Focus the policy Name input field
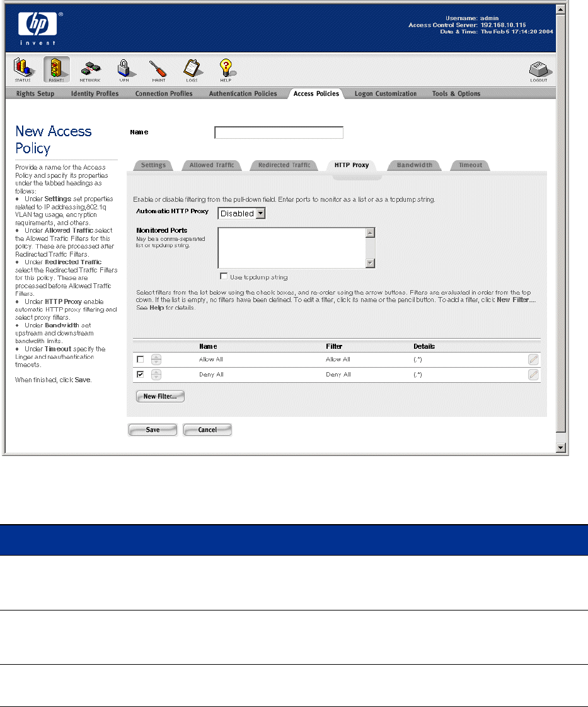588x707 pixels. point(279,132)
